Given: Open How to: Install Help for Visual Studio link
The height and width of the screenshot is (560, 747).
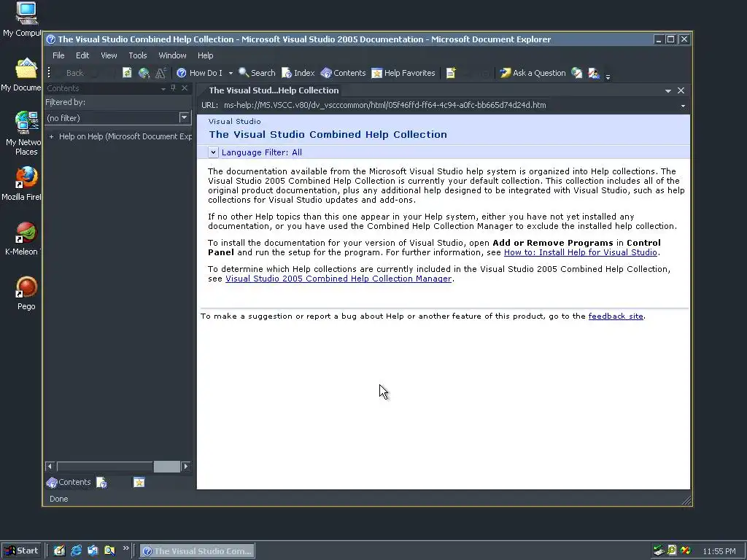Looking at the screenshot, I should tap(580, 252).
